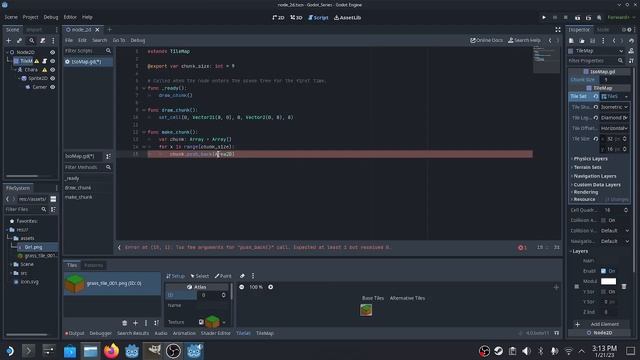
Task: Open the TileMap bottom panel
Action: [x=265, y=333]
